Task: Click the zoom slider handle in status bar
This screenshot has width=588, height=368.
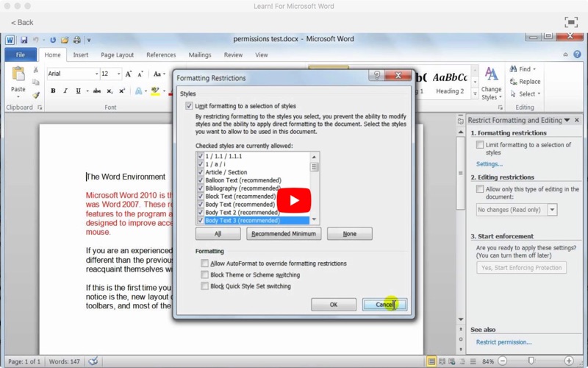Action: click(531, 361)
